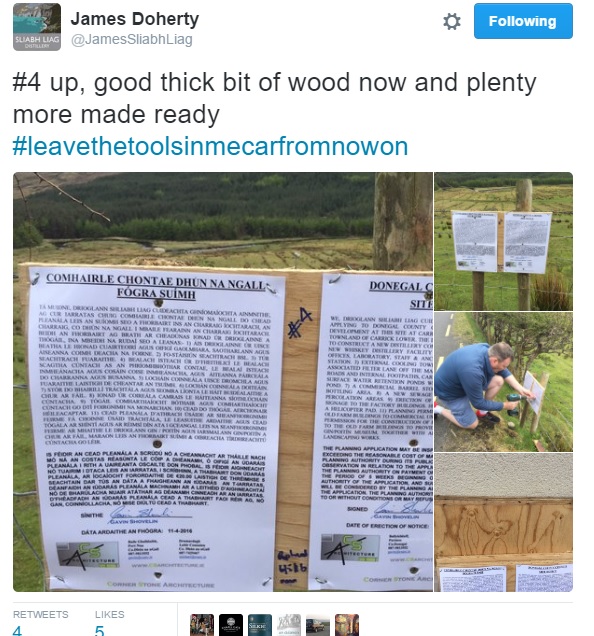View the likes count
Viewport: 594px width, 636px height.
[99, 630]
